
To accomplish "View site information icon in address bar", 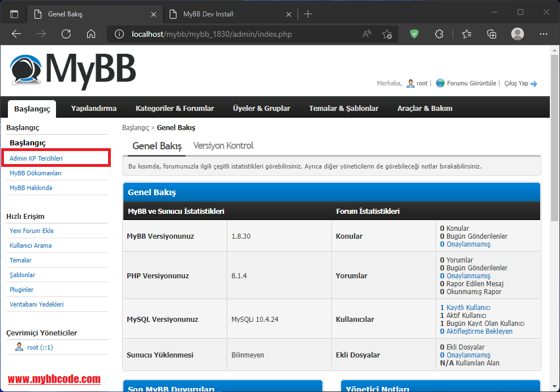I will (119, 34).
